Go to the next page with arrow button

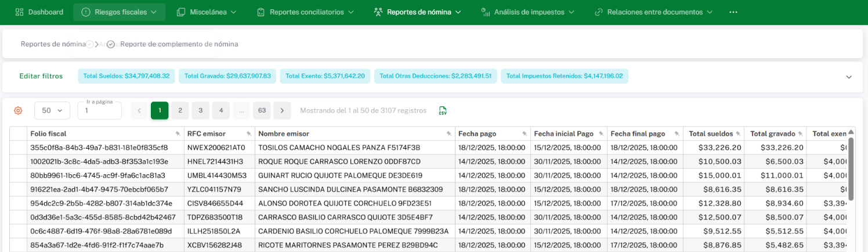(x=282, y=110)
